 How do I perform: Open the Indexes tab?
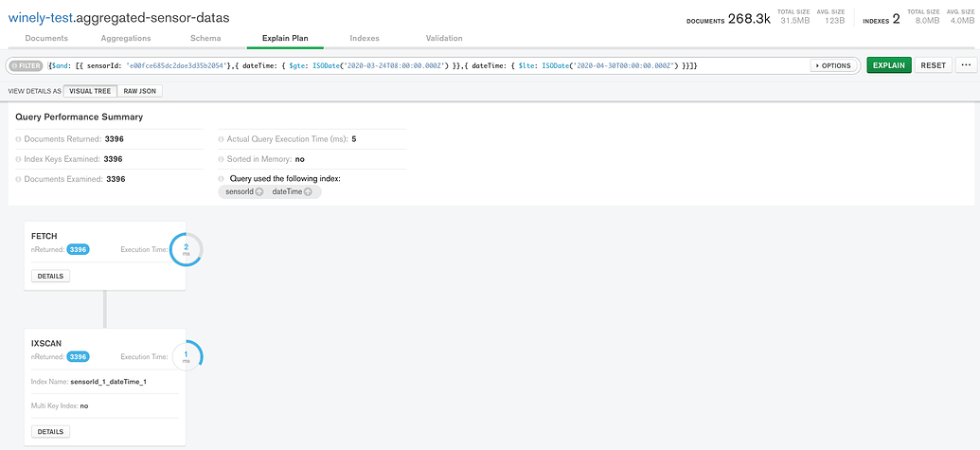pos(365,38)
